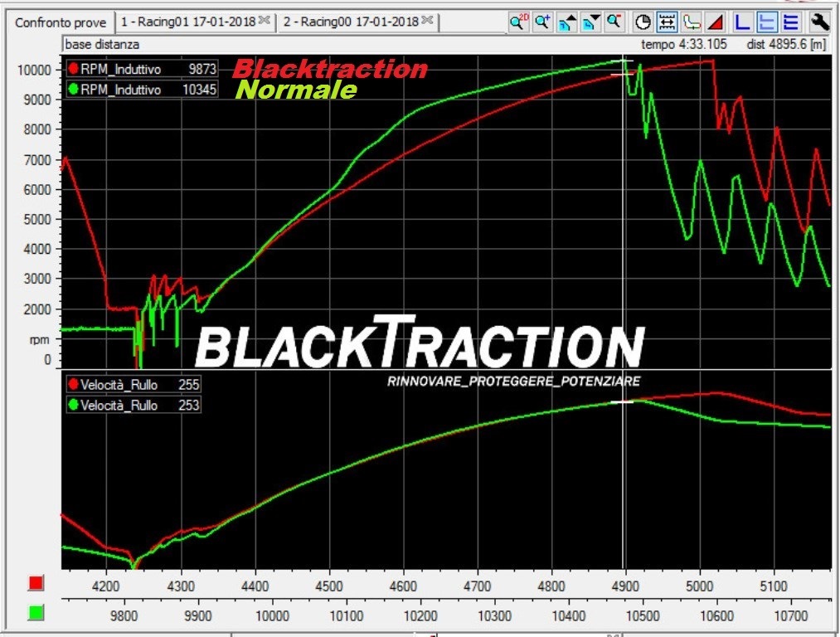
Task: Click the red triangle icon
Action: tap(715, 22)
